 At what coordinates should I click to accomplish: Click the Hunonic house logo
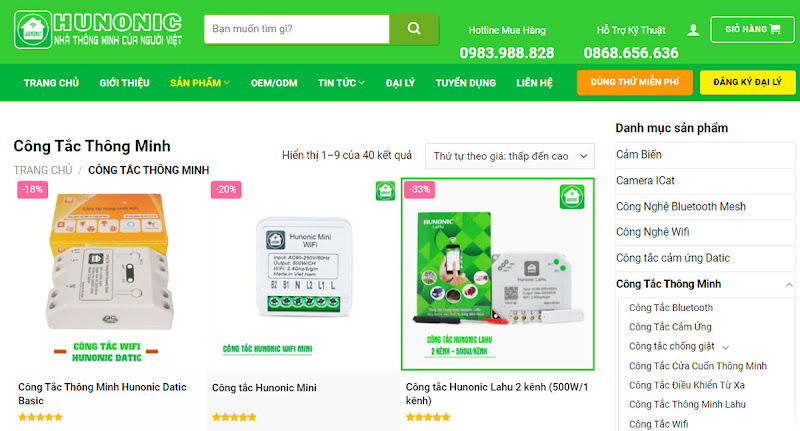(x=33, y=30)
